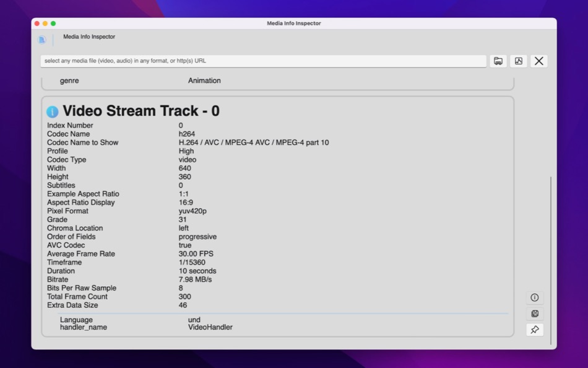The height and width of the screenshot is (368, 588).
Task: Click the Chroma Location value left
Action: (x=184, y=229)
